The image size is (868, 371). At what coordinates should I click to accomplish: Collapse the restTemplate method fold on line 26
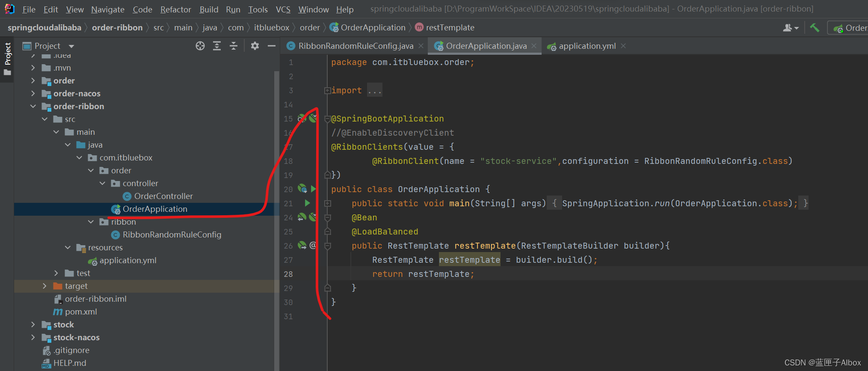pyautogui.click(x=327, y=246)
